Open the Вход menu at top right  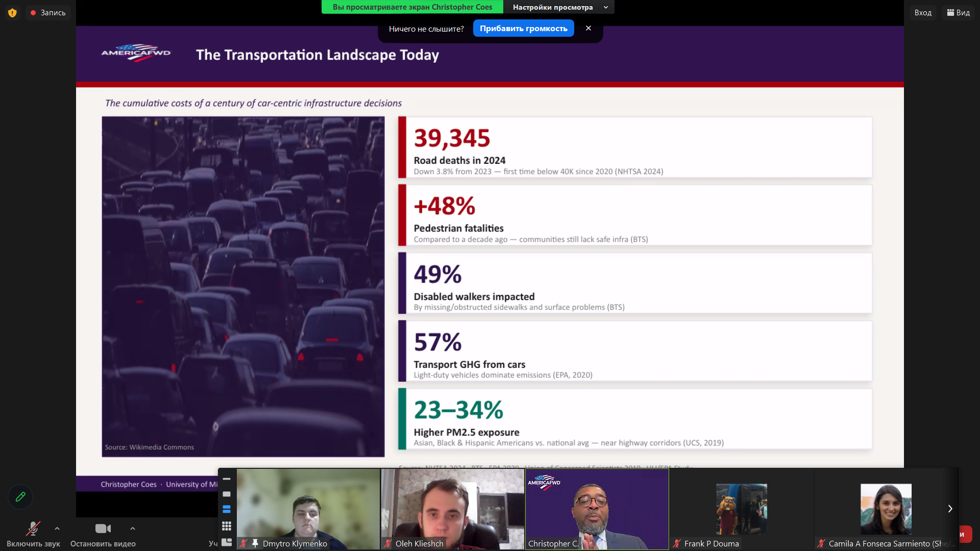click(922, 13)
